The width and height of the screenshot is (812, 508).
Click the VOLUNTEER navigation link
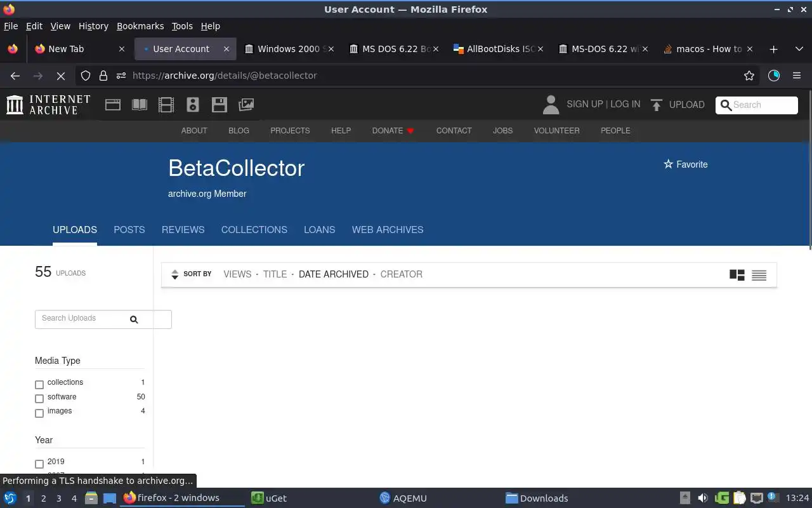tap(556, 131)
